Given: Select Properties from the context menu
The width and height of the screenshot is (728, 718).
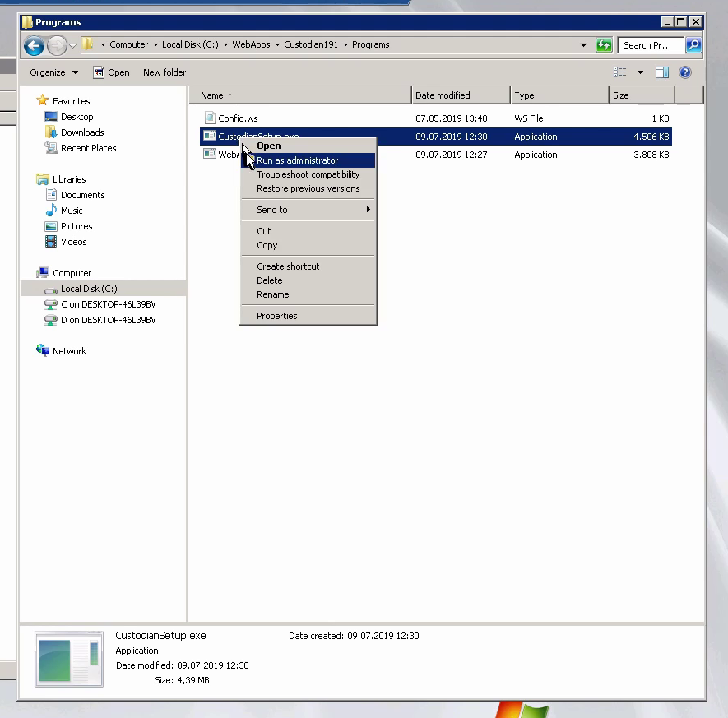Looking at the screenshot, I should 276,316.
